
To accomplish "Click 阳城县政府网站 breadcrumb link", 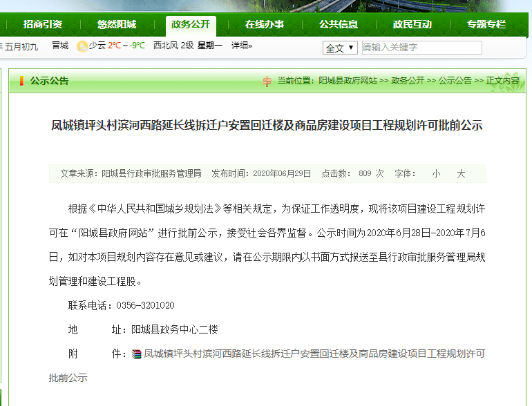I will pos(348,81).
